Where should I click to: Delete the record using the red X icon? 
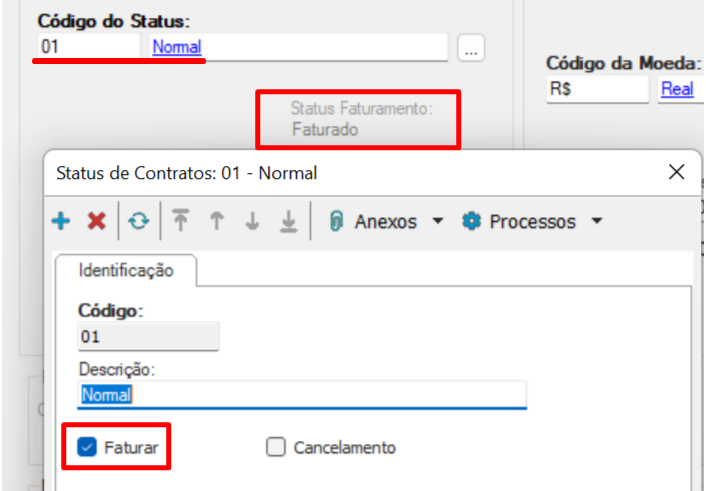pyautogui.click(x=97, y=221)
